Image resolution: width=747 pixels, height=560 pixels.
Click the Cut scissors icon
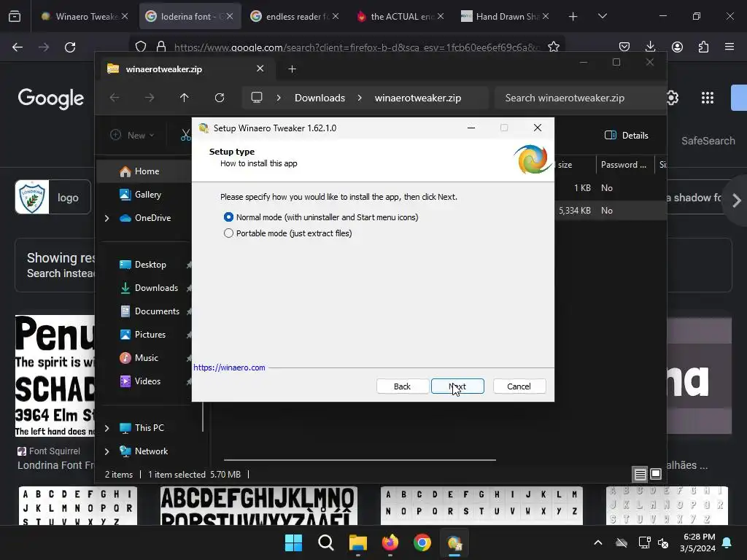[x=186, y=135]
